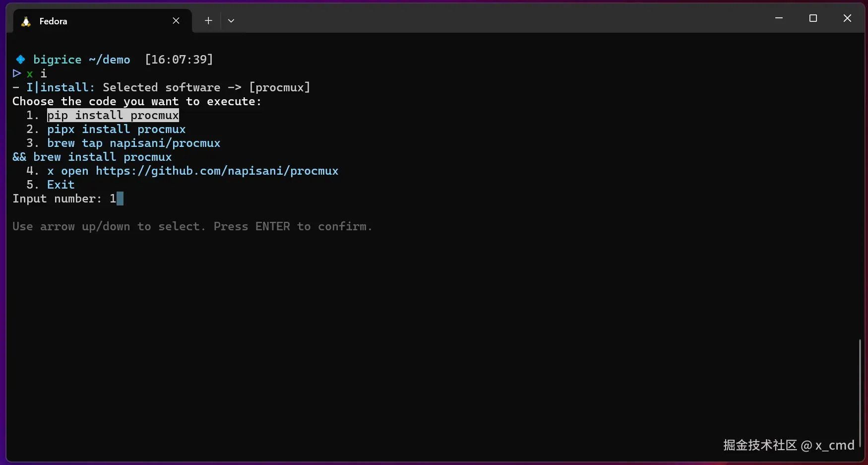Click the highlighted pip install procmux selection

tap(113, 115)
